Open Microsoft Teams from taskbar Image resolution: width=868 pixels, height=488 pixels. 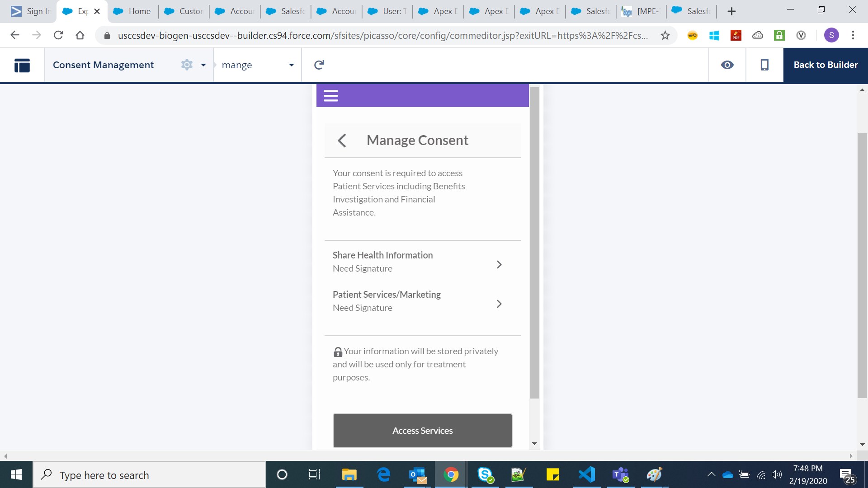pos(620,474)
